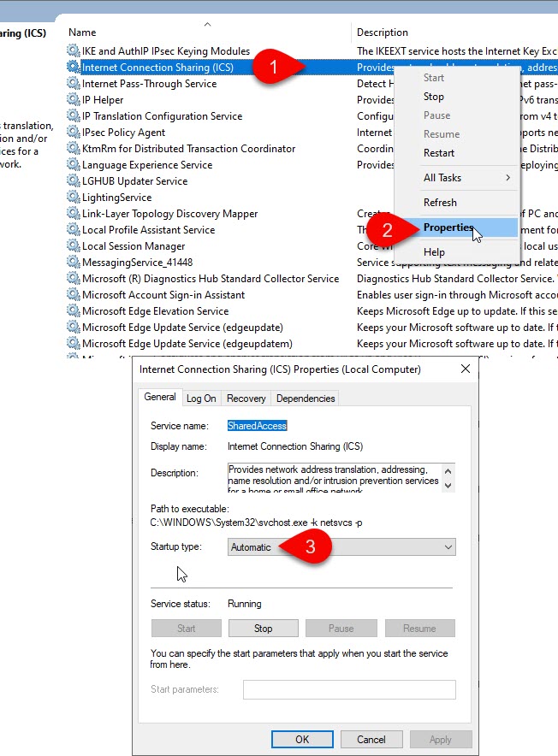This screenshot has height=756, width=558.
Task: Select Properties in the context menu
Action: (457, 227)
